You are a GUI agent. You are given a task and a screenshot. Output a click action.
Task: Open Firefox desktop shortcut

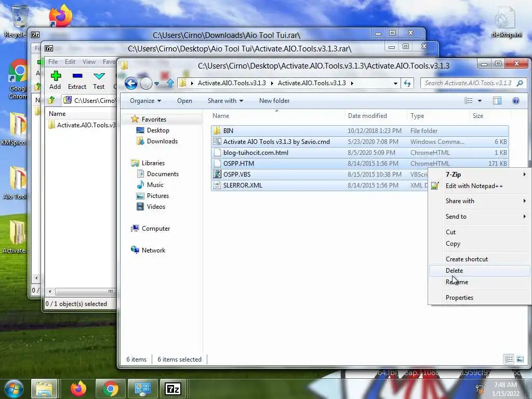coord(60,15)
